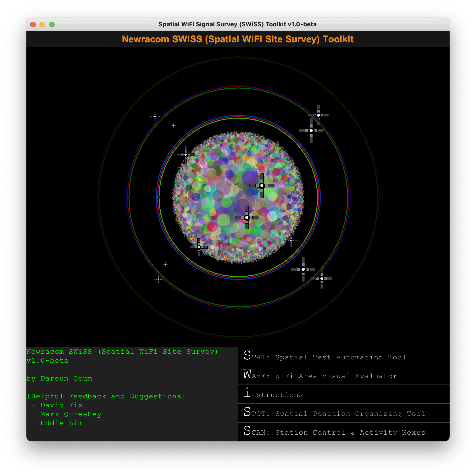Click the small crosshair at the disc's lower-right edge
The height and width of the screenshot is (476, 476).
291,240
